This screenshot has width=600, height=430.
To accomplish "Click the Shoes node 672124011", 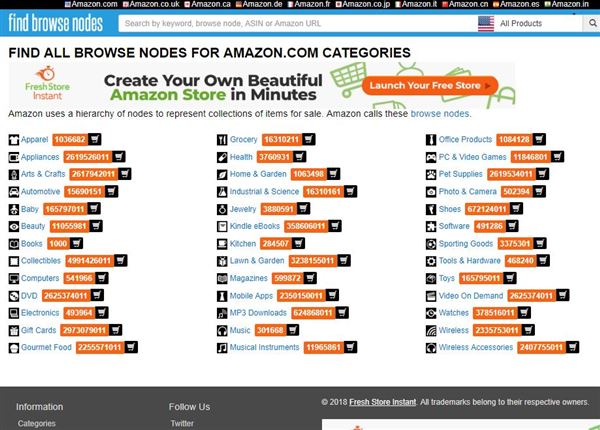I will [487, 209].
